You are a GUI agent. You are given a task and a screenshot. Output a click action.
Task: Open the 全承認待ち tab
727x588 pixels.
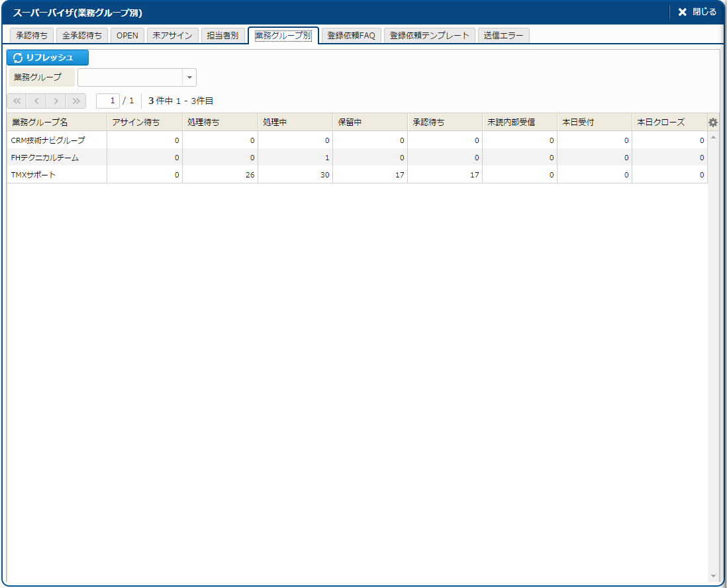tap(82, 36)
